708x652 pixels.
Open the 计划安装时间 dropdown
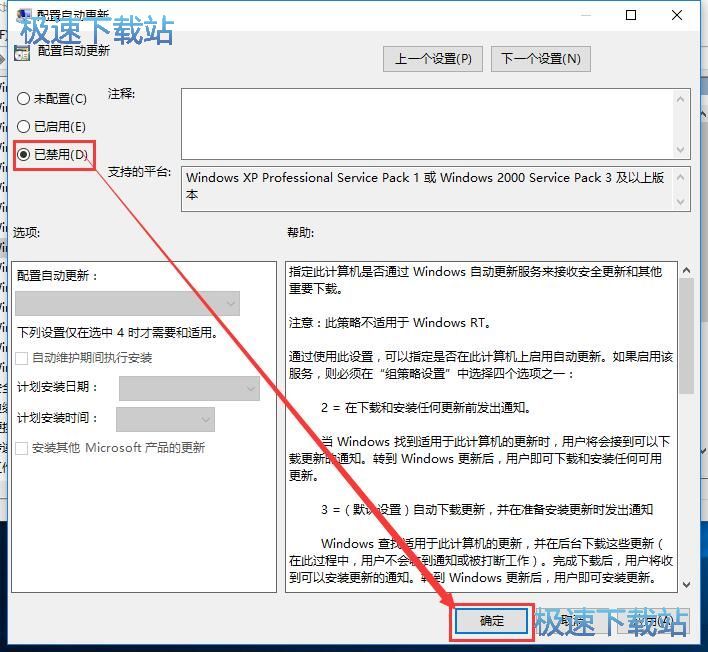click(x=165, y=419)
